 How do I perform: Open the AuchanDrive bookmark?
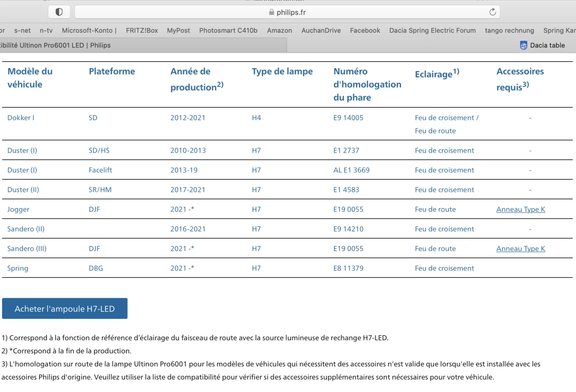click(x=321, y=31)
